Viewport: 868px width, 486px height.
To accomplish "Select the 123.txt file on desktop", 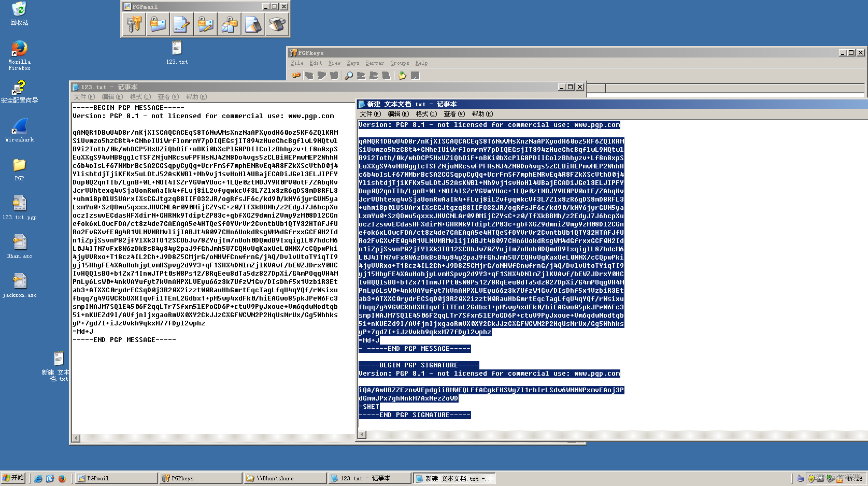I will (x=177, y=53).
